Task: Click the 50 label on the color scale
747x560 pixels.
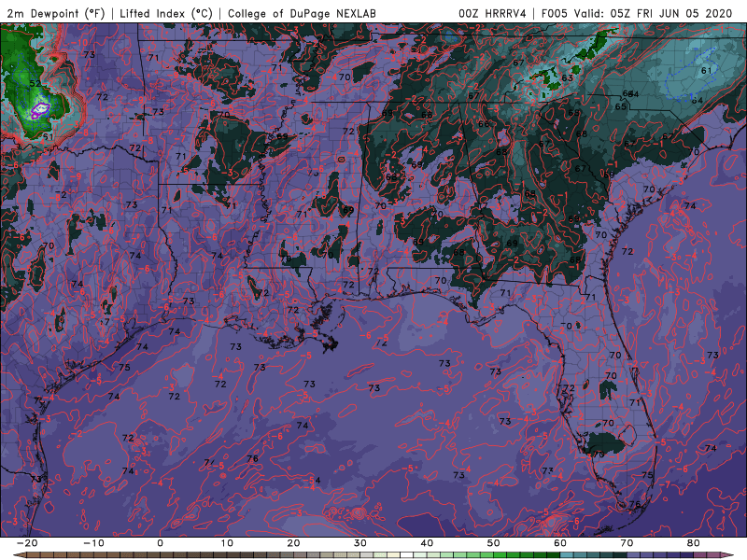Action: [x=494, y=543]
